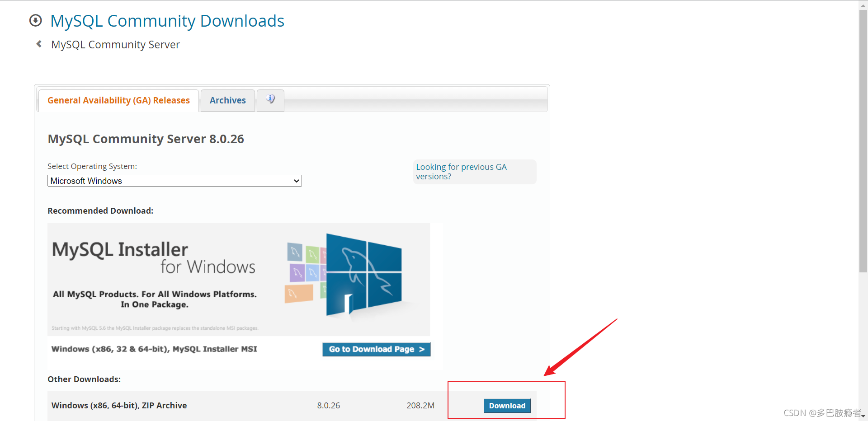Viewport: 868px width, 421px height.
Task: Download the Windows 64-bit ZIP Archive
Action: [x=507, y=406]
